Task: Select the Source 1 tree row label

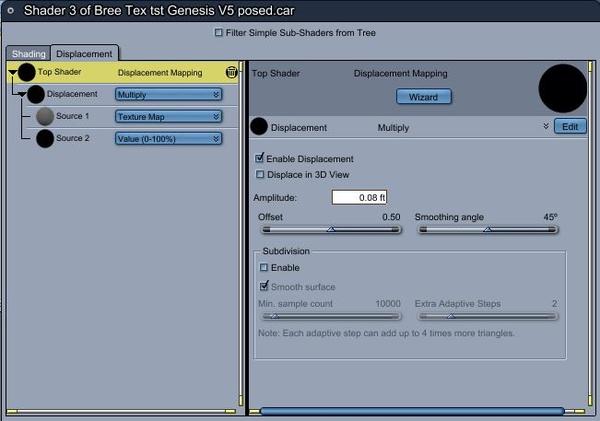Action: click(72, 116)
